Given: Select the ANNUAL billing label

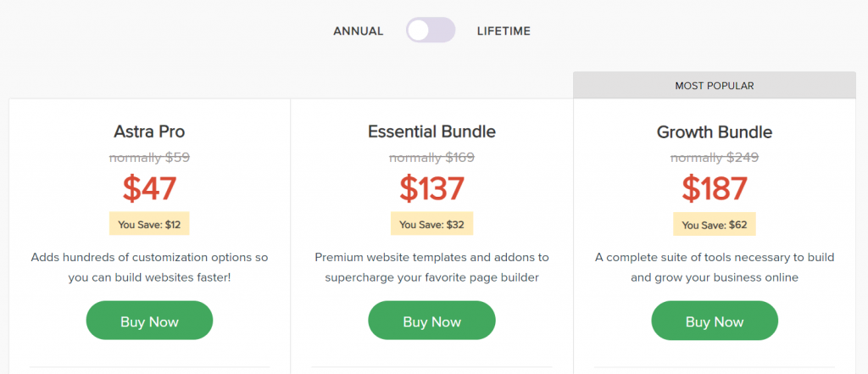Looking at the screenshot, I should [358, 31].
